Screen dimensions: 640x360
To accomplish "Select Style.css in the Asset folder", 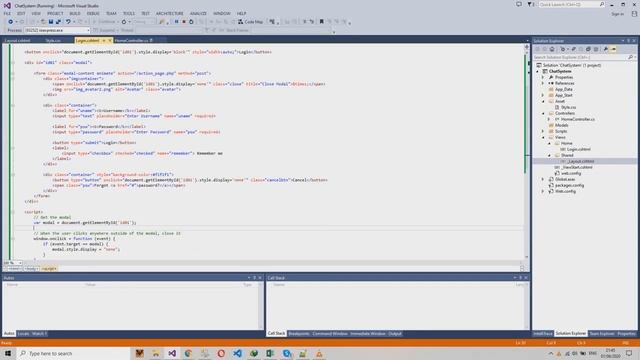I will (568, 107).
